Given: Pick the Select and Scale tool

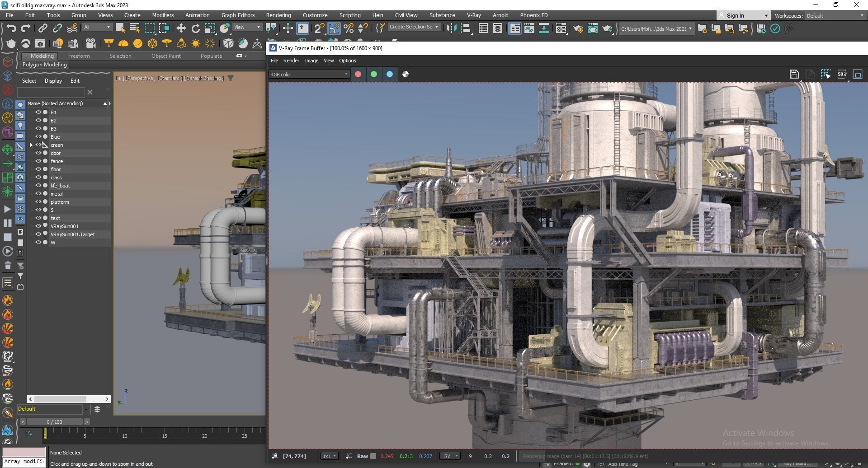Looking at the screenshot, I should (x=210, y=28).
